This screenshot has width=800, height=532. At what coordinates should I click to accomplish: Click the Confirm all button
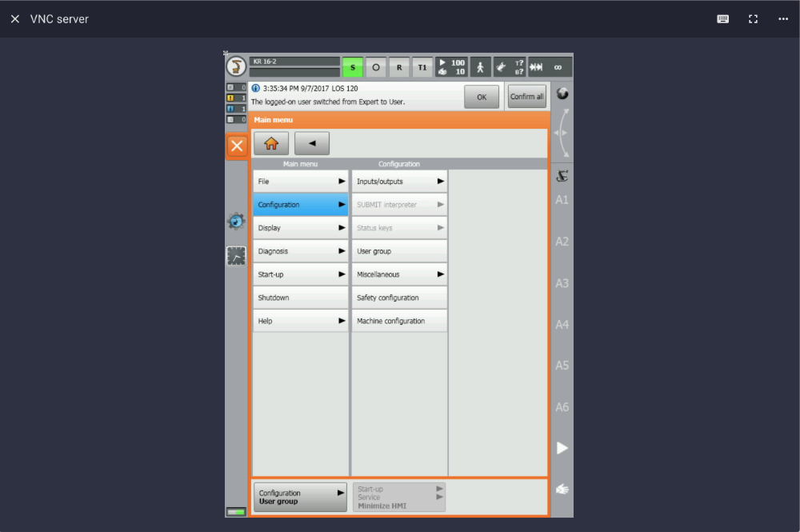(526, 96)
